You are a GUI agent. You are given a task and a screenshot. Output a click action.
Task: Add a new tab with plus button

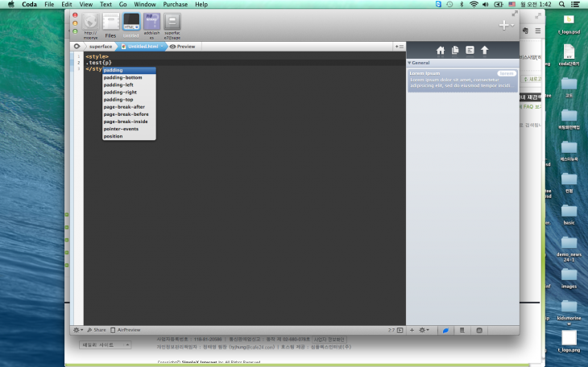coord(503,25)
